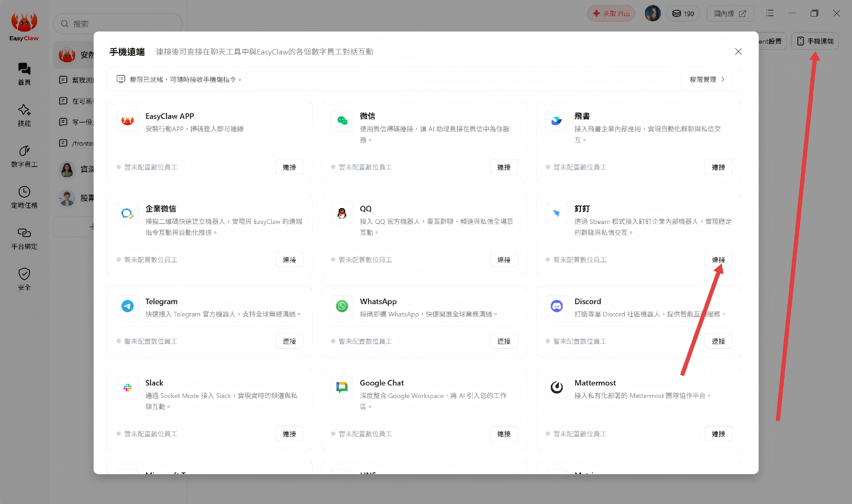Open 平台綁定 platform binding
This screenshot has width=852, height=504.
(x=24, y=239)
